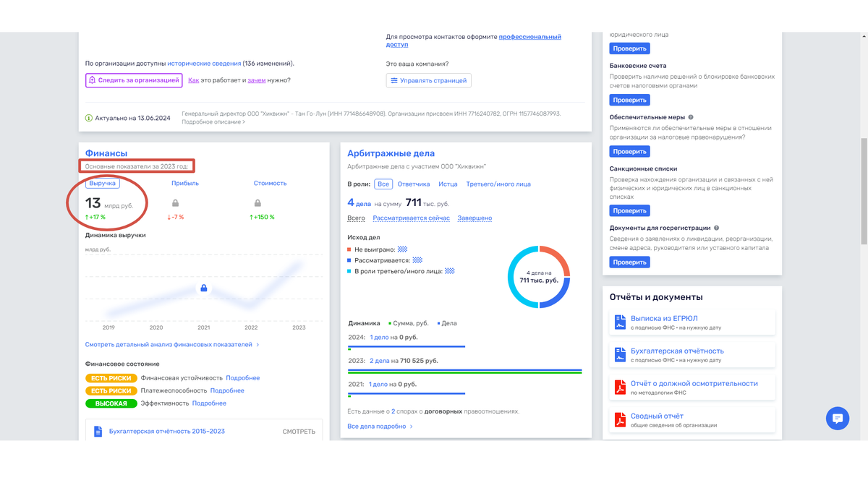
Task: Click the PDF icon for Отчёт о должной осмотрительности
Action: 620,388
